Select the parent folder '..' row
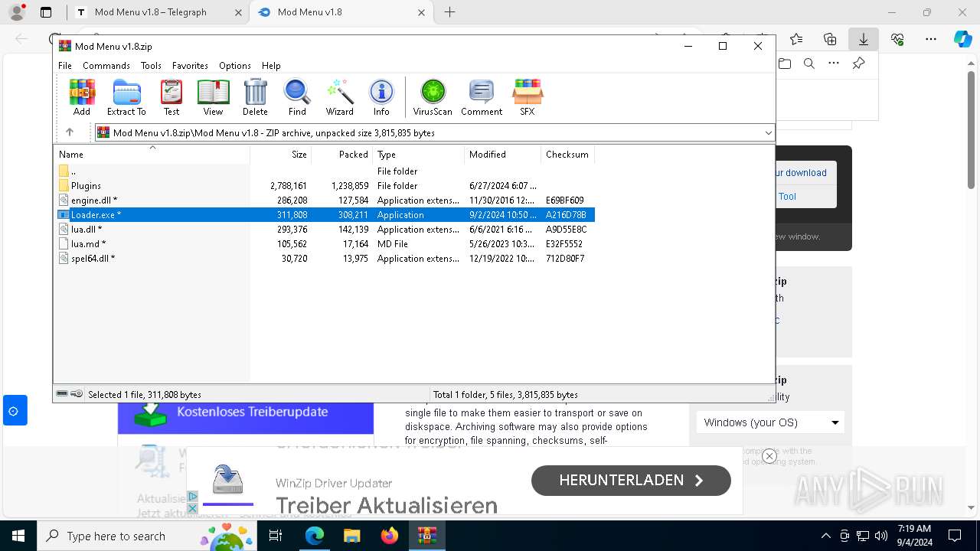The image size is (980, 551). coord(325,171)
